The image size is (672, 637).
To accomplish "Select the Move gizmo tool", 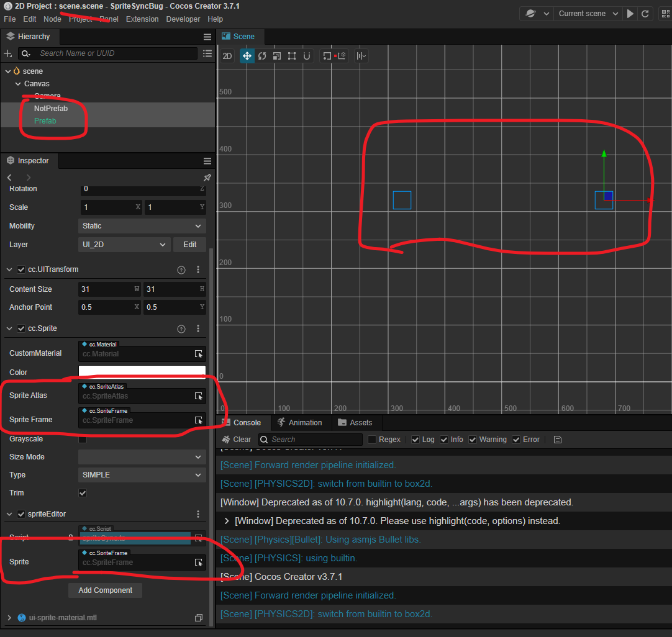I will (247, 56).
